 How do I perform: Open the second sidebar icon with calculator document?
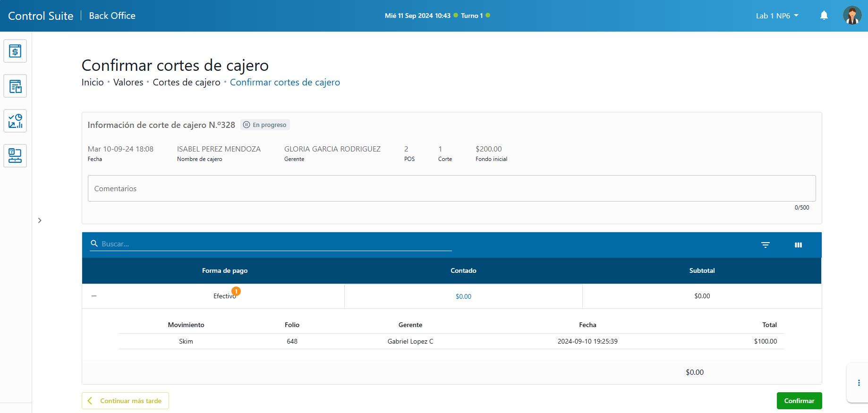coord(15,86)
